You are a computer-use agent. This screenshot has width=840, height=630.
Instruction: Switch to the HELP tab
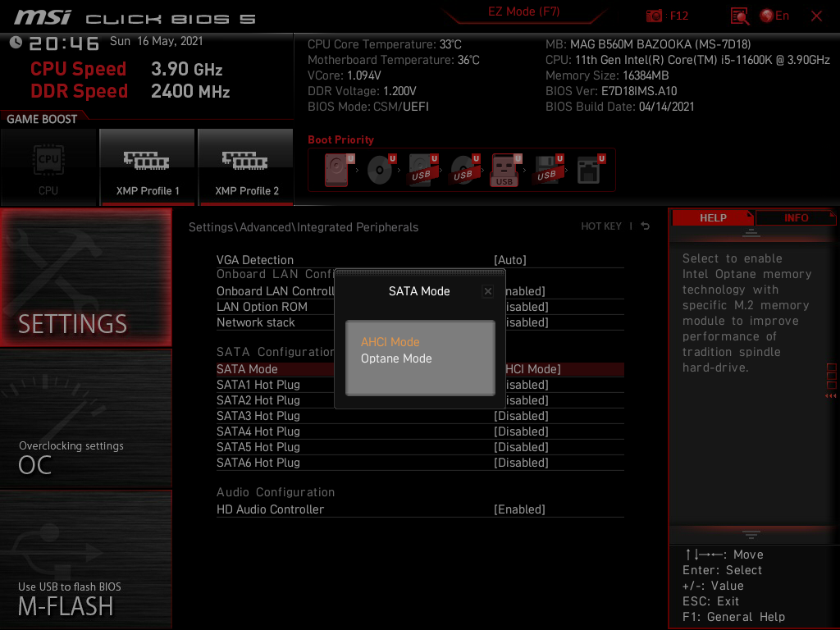[713, 217]
